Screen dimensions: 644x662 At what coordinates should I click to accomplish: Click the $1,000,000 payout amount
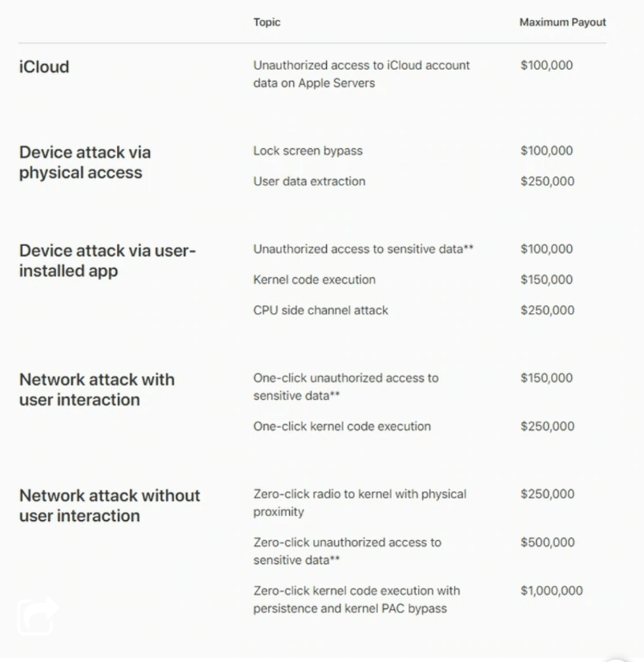551,591
